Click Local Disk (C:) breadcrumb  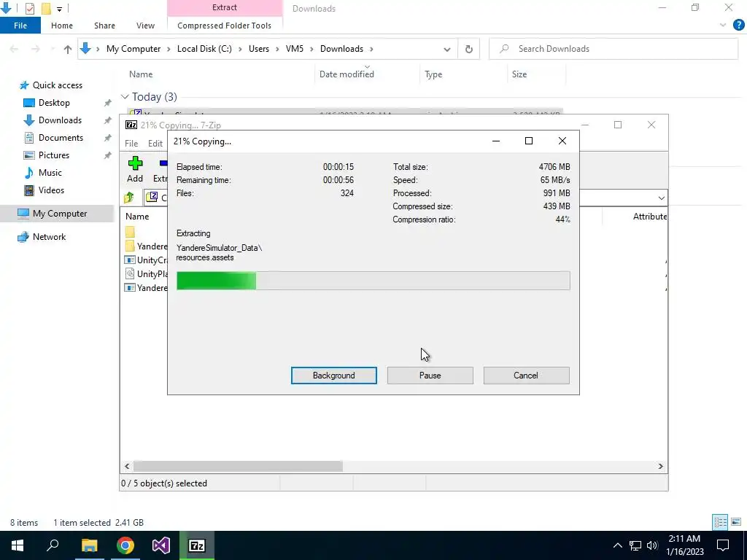tap(204, 49)
